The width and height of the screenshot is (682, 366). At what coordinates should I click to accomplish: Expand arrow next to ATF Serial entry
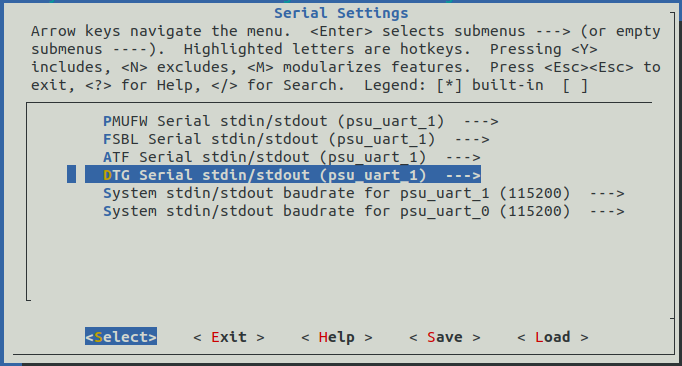(463, 158)
